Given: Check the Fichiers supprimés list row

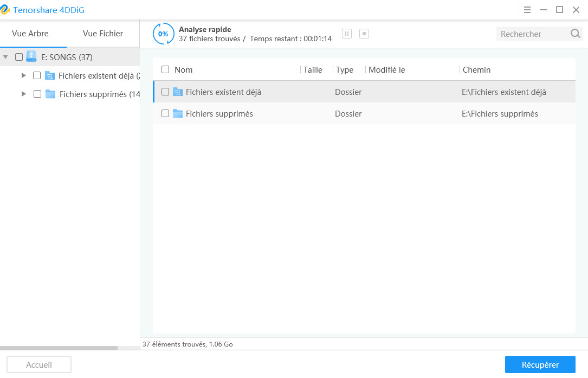Looking at the screenshot, I should pos(165,113).
